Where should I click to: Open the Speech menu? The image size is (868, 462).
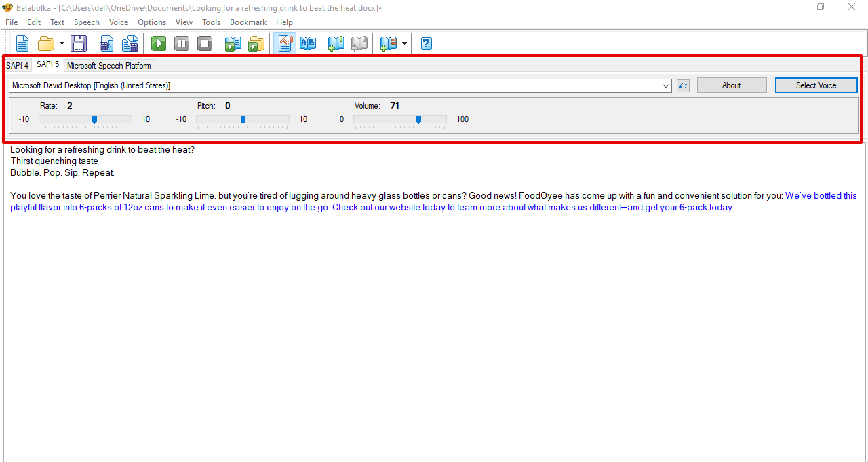(x=87, y=22)
